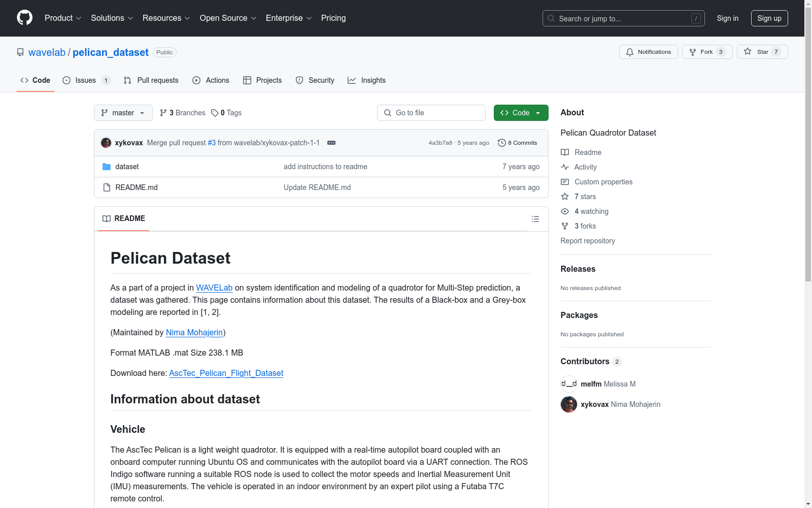Select the README tab header
Screen dimensions: 812x508
click(124, 218)
